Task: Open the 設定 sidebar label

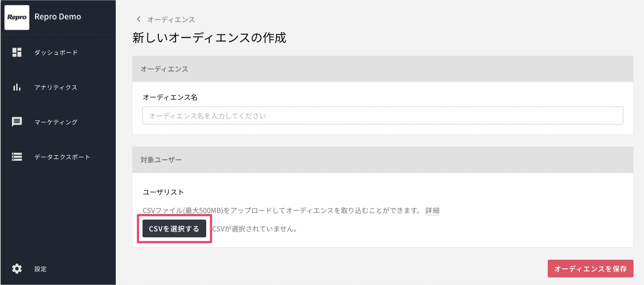Action: tap(40, 269)
